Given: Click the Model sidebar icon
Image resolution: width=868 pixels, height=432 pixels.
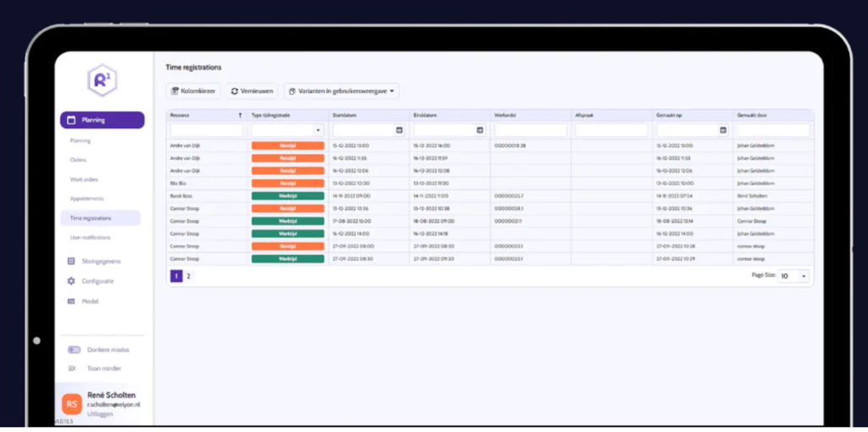Looking at the screenshot, I should coord(72,302).
